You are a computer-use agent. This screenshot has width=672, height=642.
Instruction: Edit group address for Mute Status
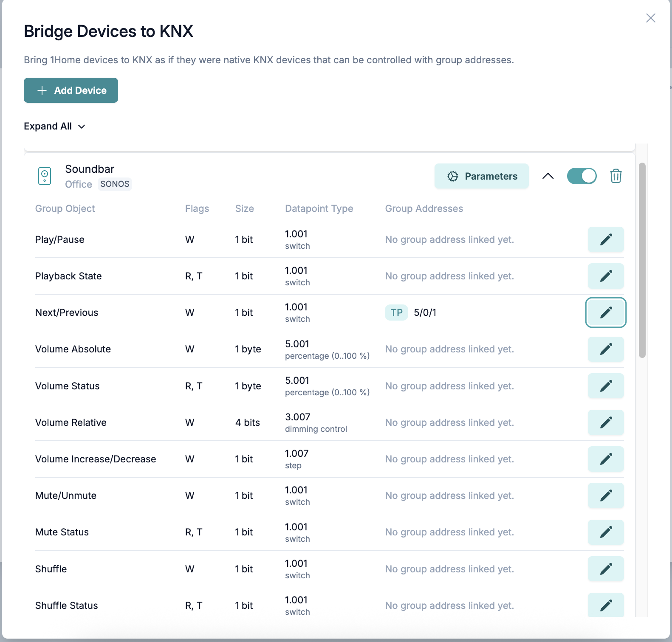[x=606, y=532]
